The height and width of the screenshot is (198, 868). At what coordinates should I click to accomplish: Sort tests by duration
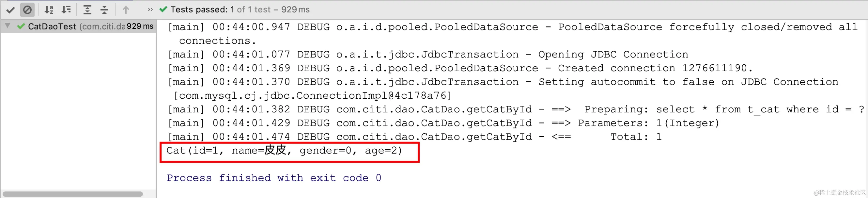[x=66, y=10]
